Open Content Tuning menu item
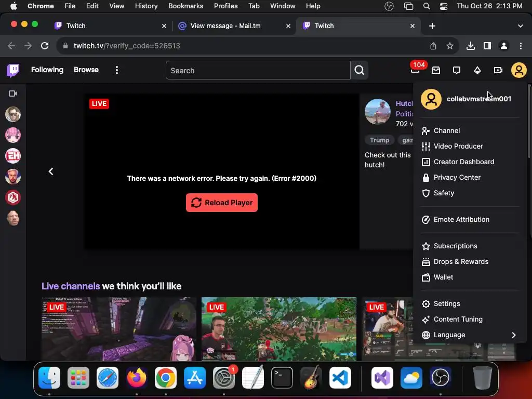The width and height of the screenshot is (532, 399). 470,320
